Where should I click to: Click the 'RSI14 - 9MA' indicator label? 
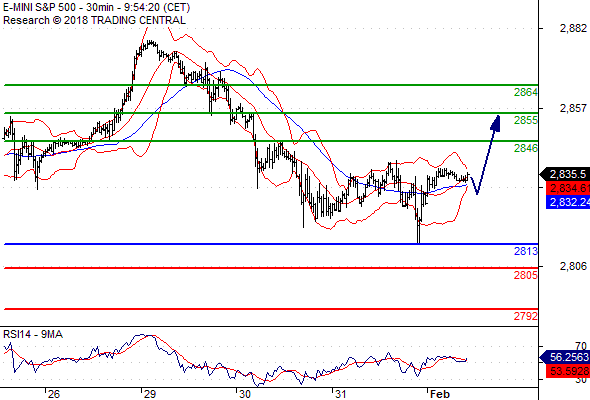click(x=33, y=334)
